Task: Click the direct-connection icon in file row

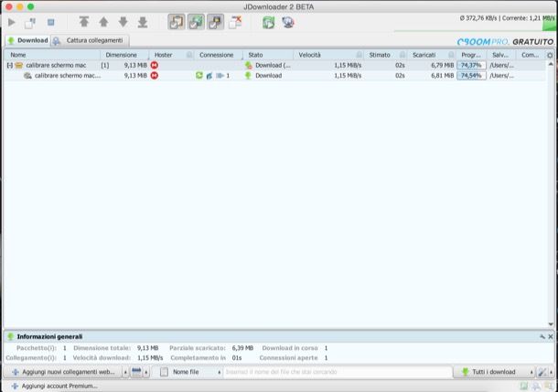Action: (x=209, y=76)
